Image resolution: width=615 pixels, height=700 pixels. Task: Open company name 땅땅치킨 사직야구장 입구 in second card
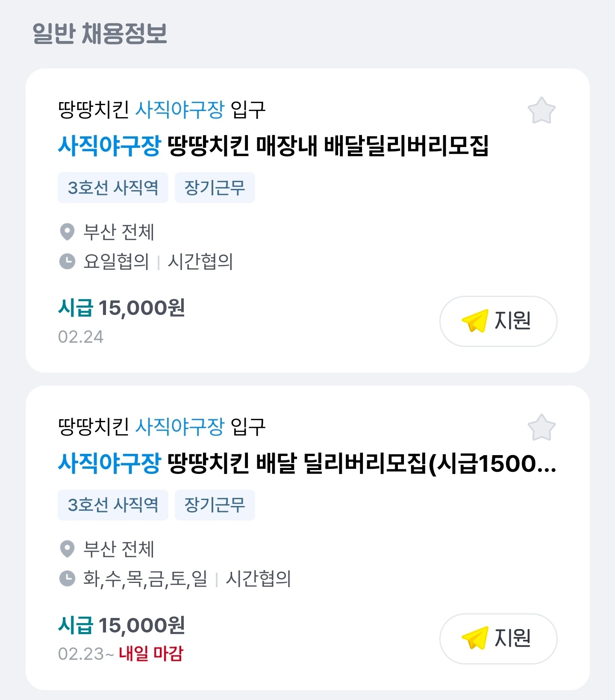[x=162, y=427]
